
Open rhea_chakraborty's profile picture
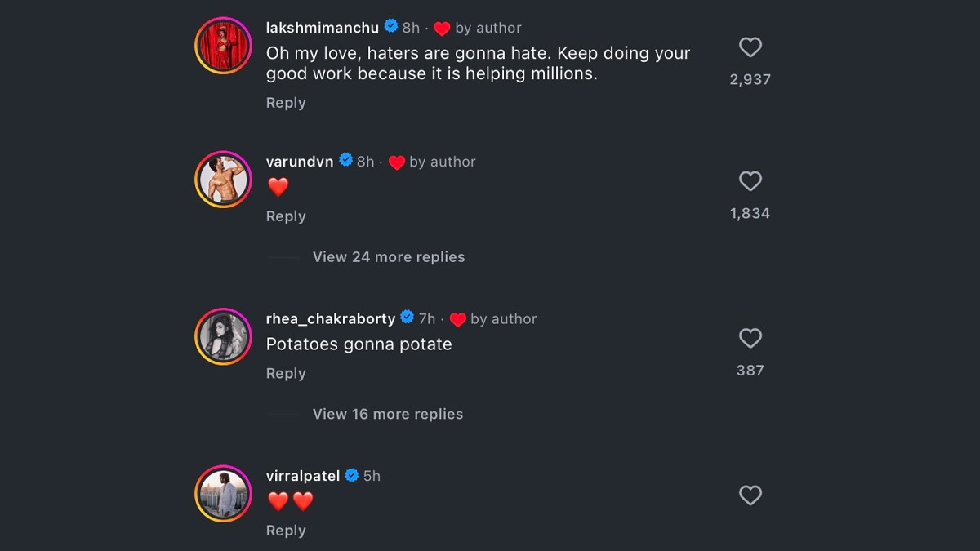pos(223,336)
